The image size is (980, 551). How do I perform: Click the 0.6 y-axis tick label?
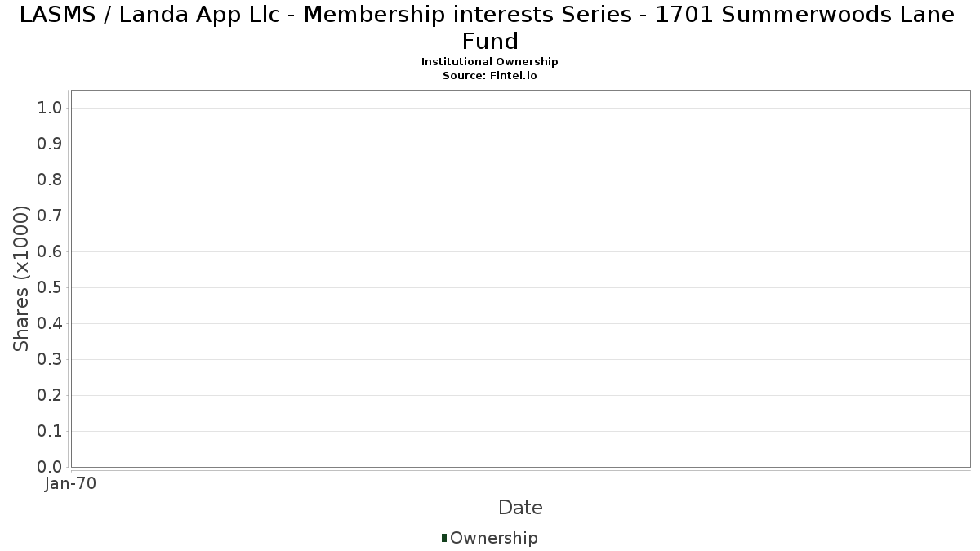click(51, 252)
